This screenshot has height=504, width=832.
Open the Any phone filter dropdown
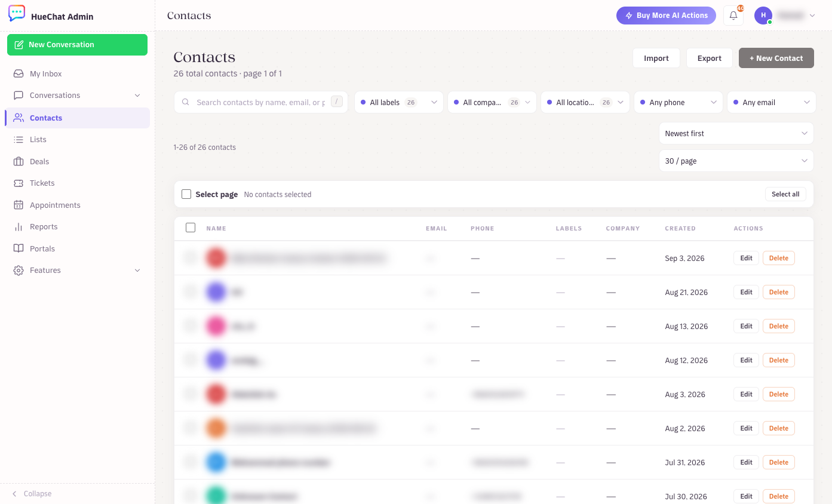pos(679,102)
